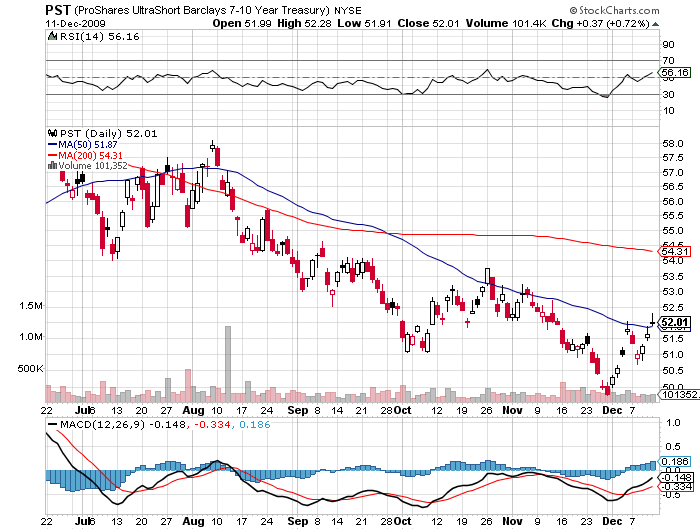The width and height of the screenshot is (700, 530).
Task: Click the blue line marker before MA(50)
Action: tap(52, 145)
